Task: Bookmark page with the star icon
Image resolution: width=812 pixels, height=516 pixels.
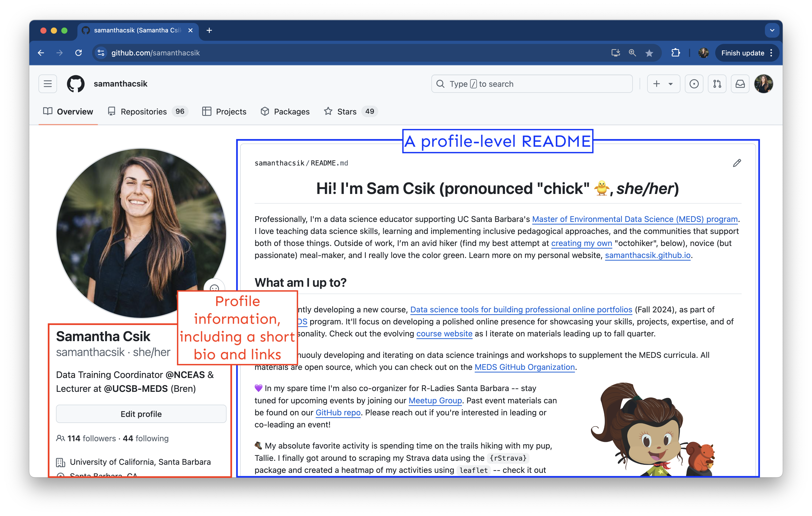Action: [649, 53]
